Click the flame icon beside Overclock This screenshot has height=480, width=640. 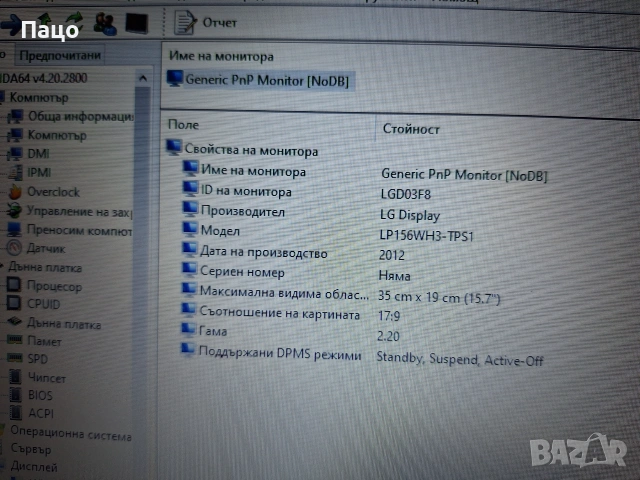tap(15, 191)
